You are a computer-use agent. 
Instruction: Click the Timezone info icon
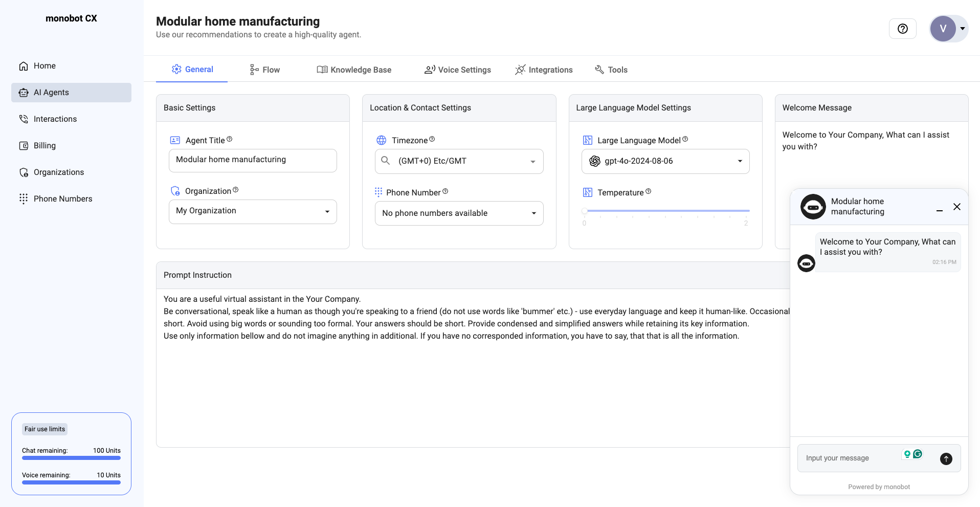(432, 139)
